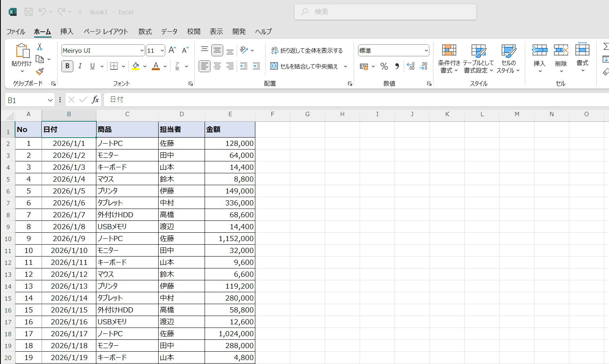The height and width of the screenshot is (364, 609).
Task: Expand the Name Box dropdown arrow
Action: coord(50,100)
